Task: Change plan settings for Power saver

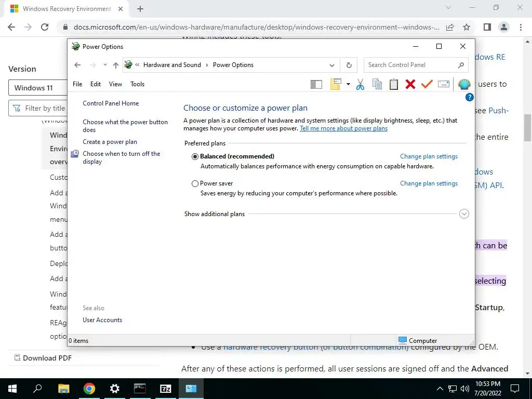Action: tap(429, 183)
